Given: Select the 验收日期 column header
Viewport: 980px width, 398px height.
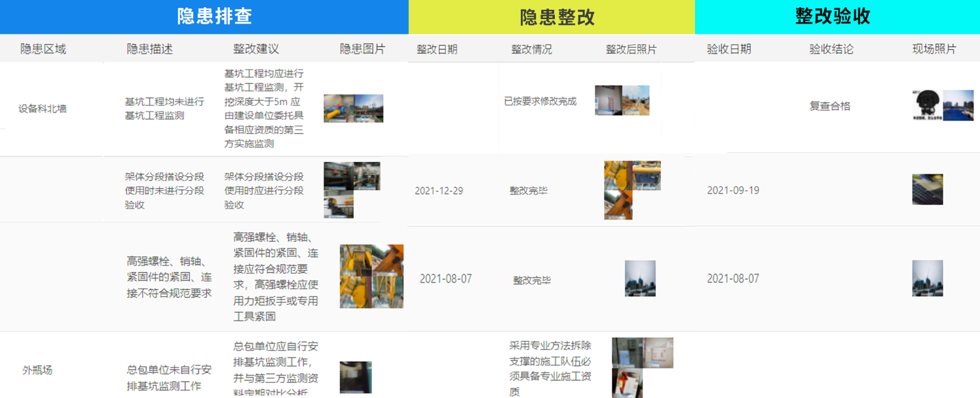Looking at the screenshot, I should (728, 49).
